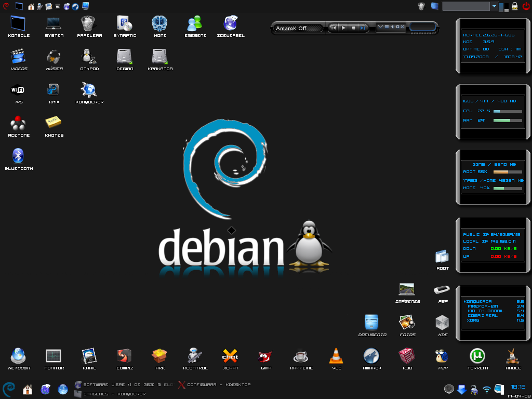The width and height of the screenshot is (532, 399).
Task: Launch the Monitor icon in bottom row
Action: tap(54, 356)
